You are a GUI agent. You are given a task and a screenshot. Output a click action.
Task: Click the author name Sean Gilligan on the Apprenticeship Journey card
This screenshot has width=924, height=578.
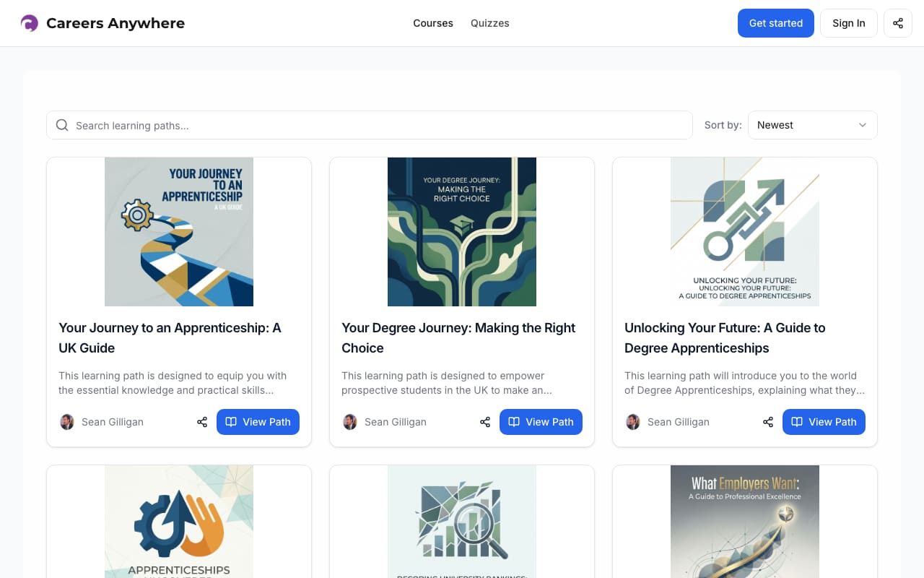pyautogui.click(x=113, y=422)
